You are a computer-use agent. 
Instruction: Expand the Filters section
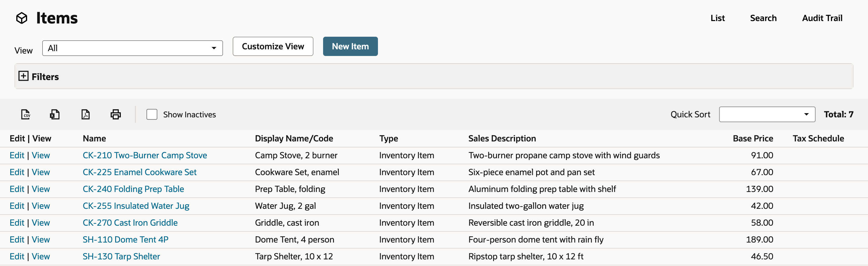pyautogui.click(x=23, y=76)
